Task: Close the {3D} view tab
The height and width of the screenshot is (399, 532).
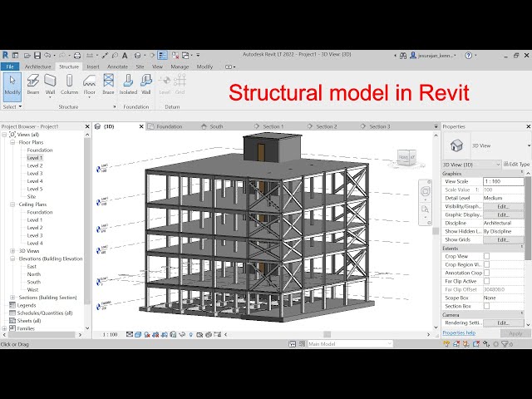Action: [x=141, y=126]
